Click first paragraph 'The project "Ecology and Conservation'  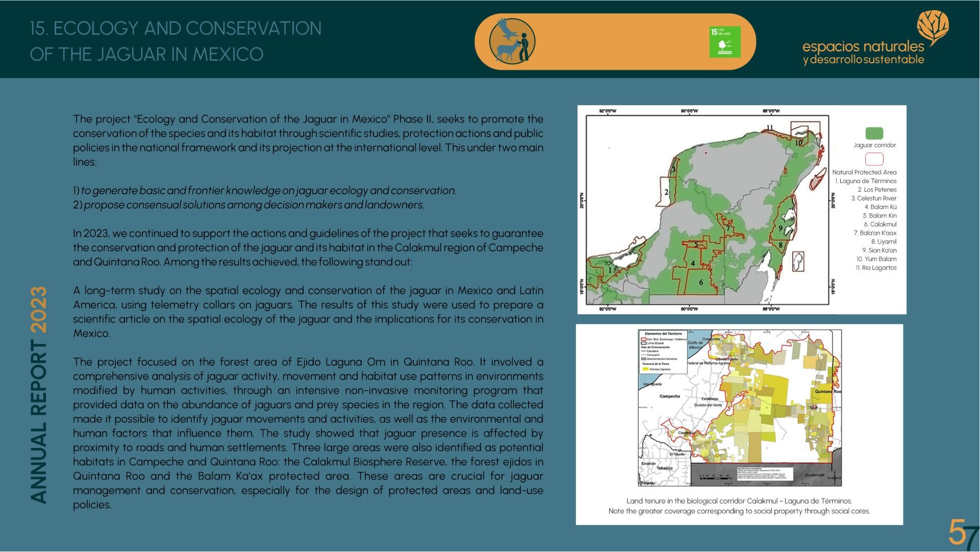tap(308, 140)
